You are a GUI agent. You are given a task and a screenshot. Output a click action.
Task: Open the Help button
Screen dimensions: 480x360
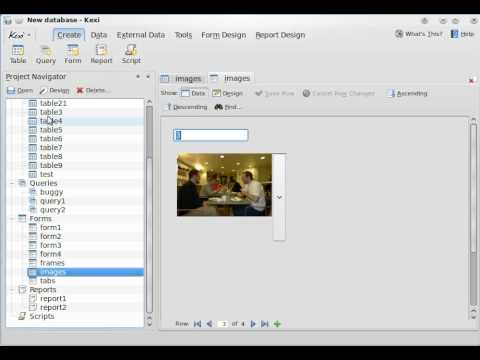pyautogui.click(x=462, y=34)
